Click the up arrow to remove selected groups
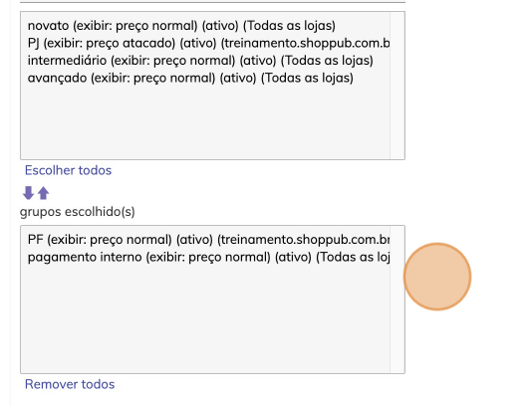The width and height of the screenshot is (532, 406). point(44,193)
